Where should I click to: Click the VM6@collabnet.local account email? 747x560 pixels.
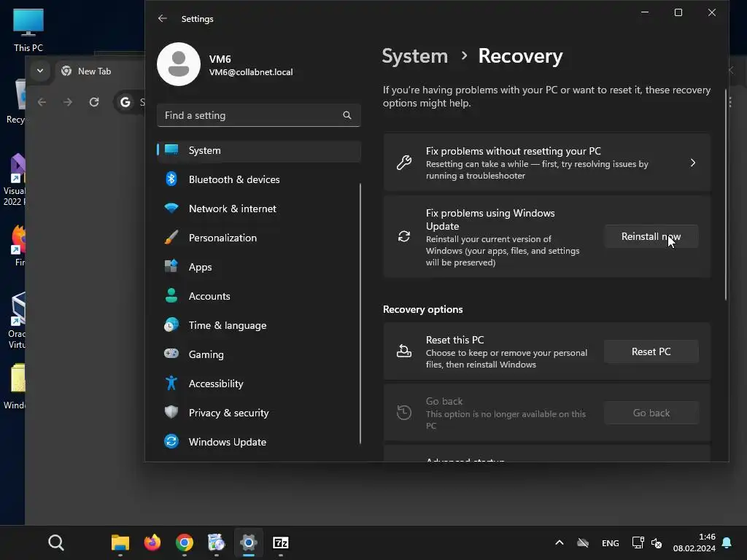click(x=251, y=72)
